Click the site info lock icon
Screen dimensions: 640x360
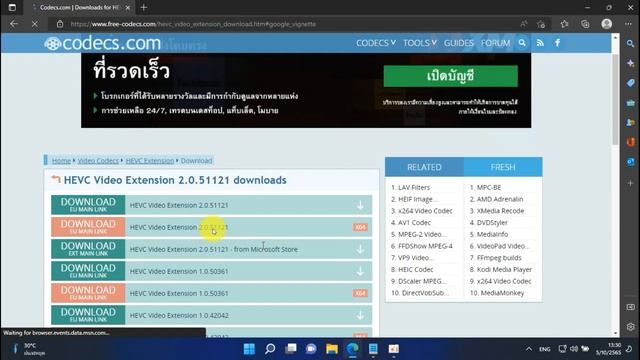click(x=60, y=24)
